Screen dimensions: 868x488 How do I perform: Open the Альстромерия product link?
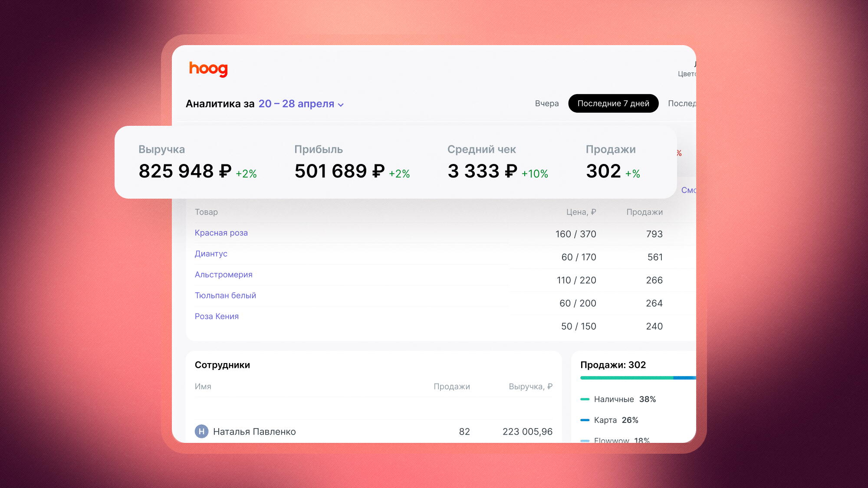point(223,275)
